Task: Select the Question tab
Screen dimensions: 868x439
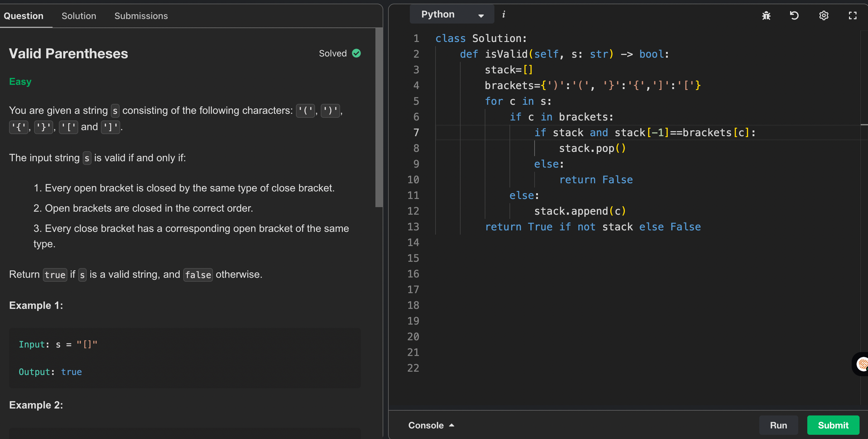Action: (x=24, y=16)
